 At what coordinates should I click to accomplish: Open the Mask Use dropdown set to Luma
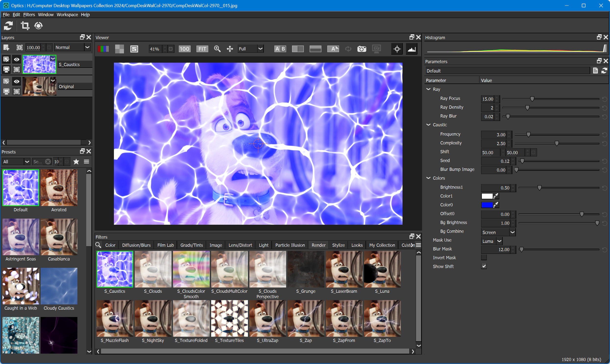pyautogui.click(x=492, y=241)
